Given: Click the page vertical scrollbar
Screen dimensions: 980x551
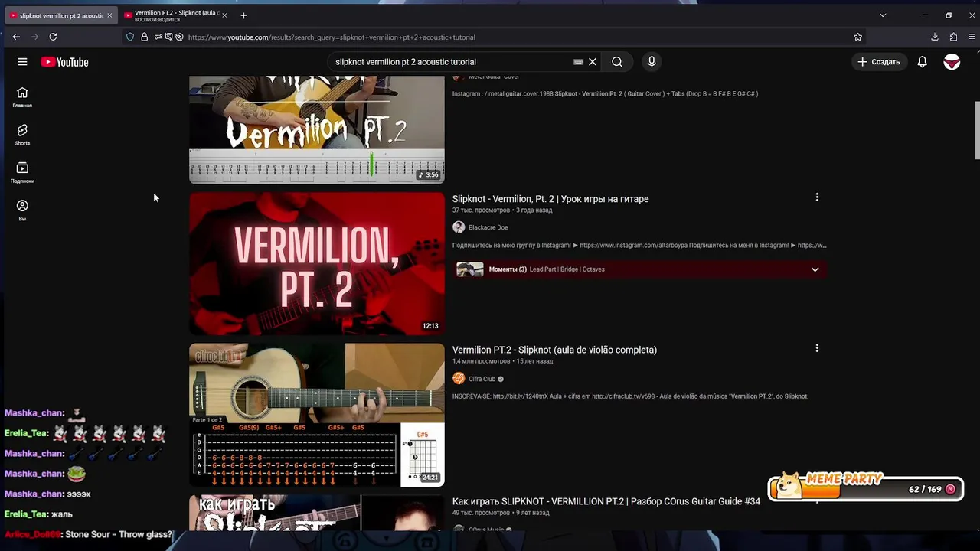Looking at the screenshot, I should point(976,130).
